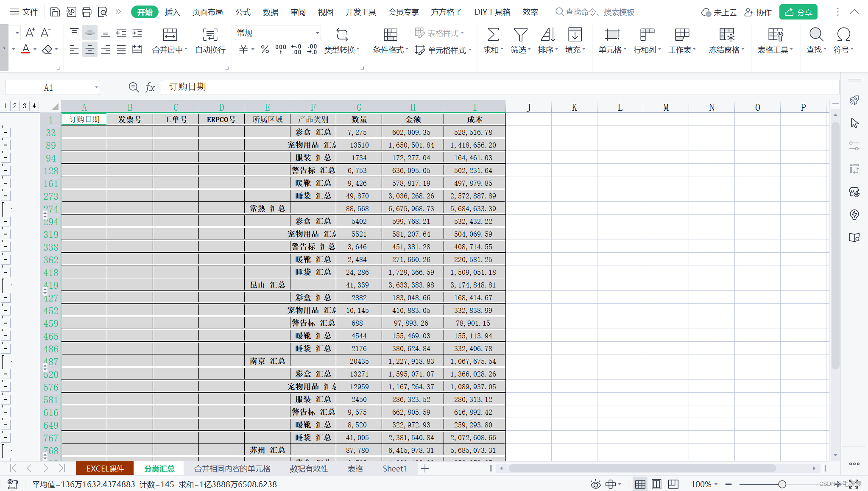Click the 协作 (Collaborate) button
Image resolution: width=868 pixels, height=491 pixels.
(758, 12)
